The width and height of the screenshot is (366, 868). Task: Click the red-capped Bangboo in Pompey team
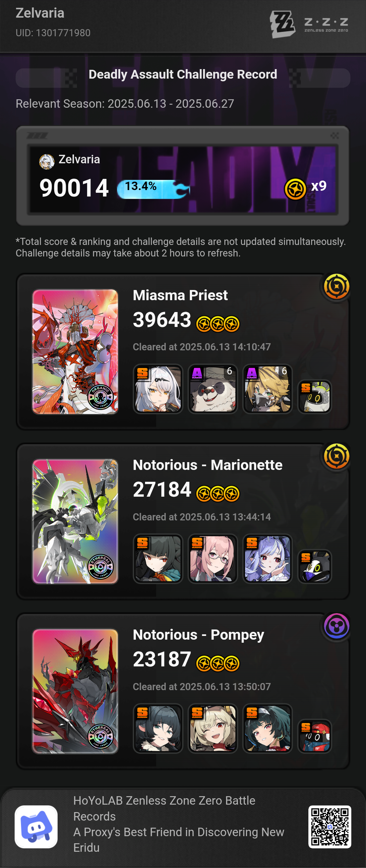click(x=314, y=736)
